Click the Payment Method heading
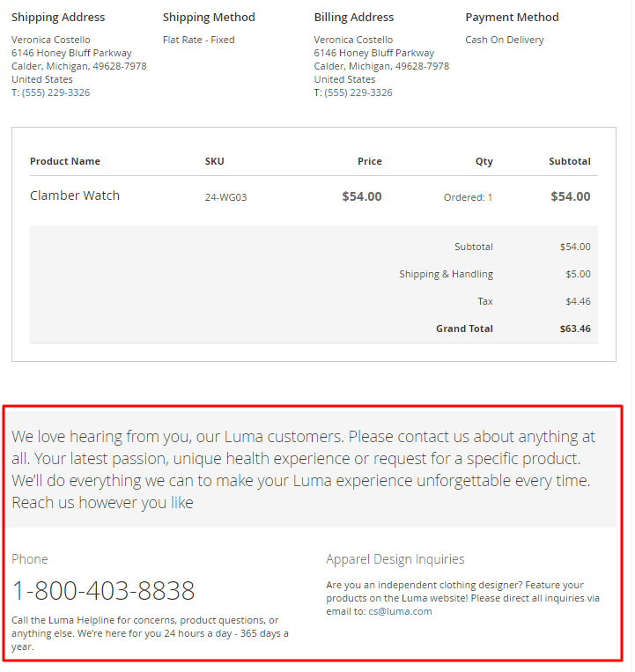The image size is (635, 672). pyautogui.click(x=512, y=17)
